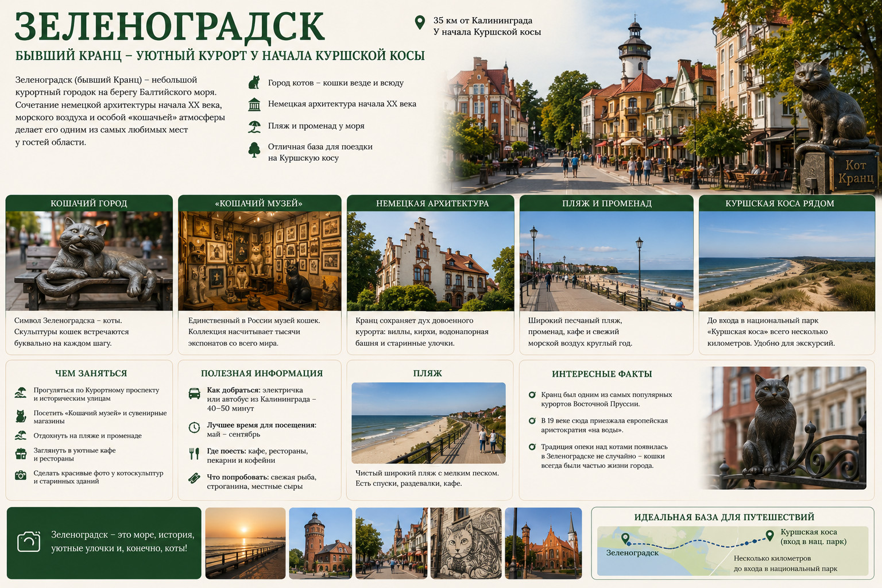Click the icon beside 'Отдохнуть на пляже и променаде'
Viewport: 882px width, 588px height.
point(21,436)
